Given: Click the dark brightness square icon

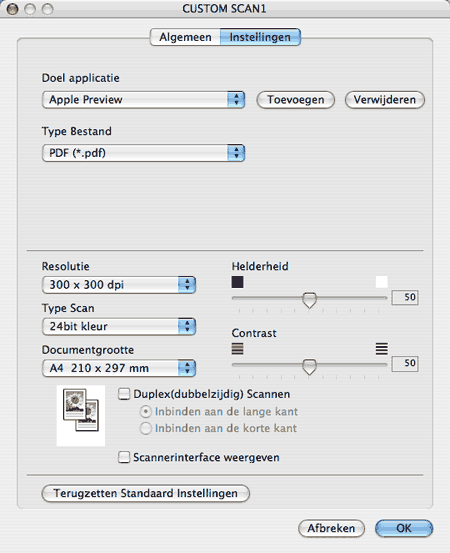Looking at the screenshot, I should pos(237,282).
